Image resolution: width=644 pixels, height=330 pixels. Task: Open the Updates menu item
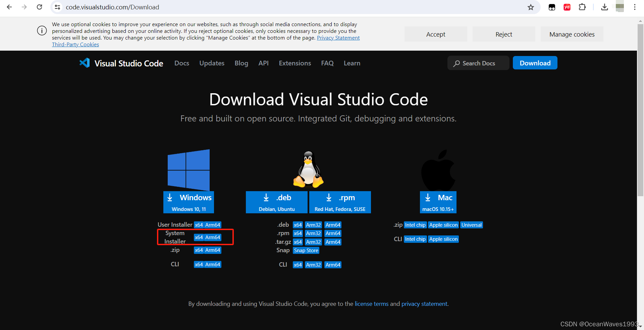click(x=212, y=63)
